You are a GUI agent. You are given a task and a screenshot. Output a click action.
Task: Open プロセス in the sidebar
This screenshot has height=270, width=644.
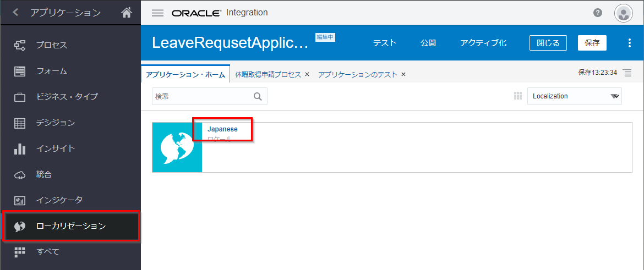tap(52, 45)
